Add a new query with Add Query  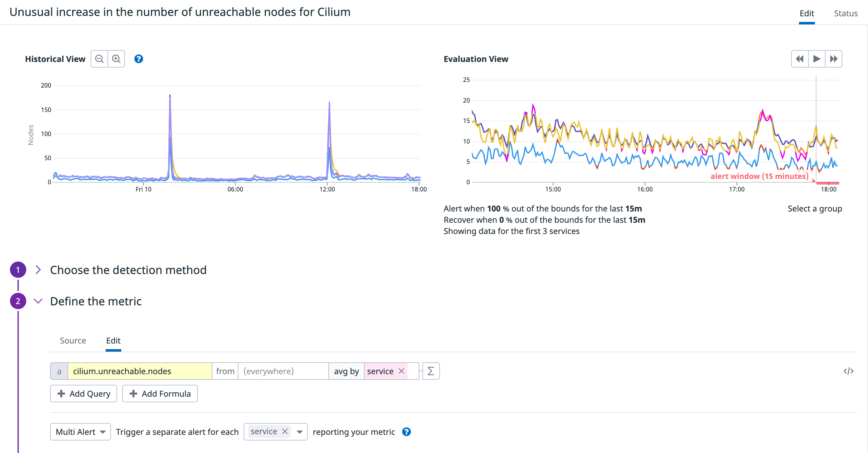point(83,394)
